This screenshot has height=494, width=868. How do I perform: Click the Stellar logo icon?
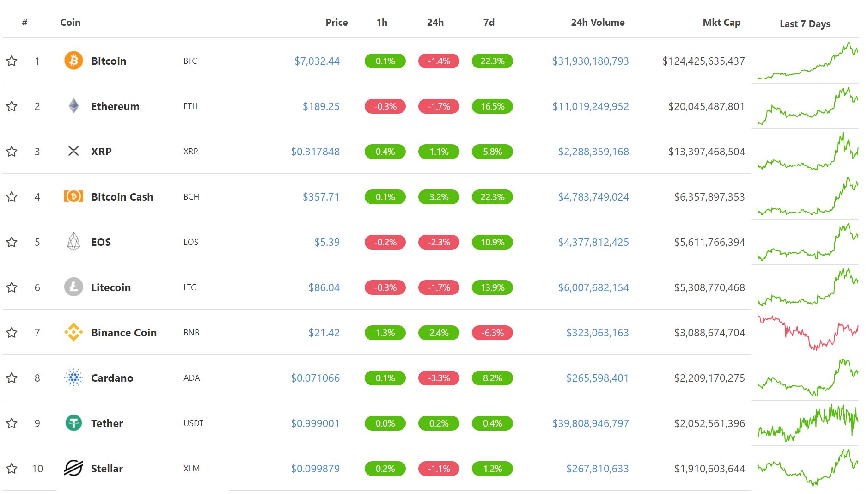pos(73,468)
